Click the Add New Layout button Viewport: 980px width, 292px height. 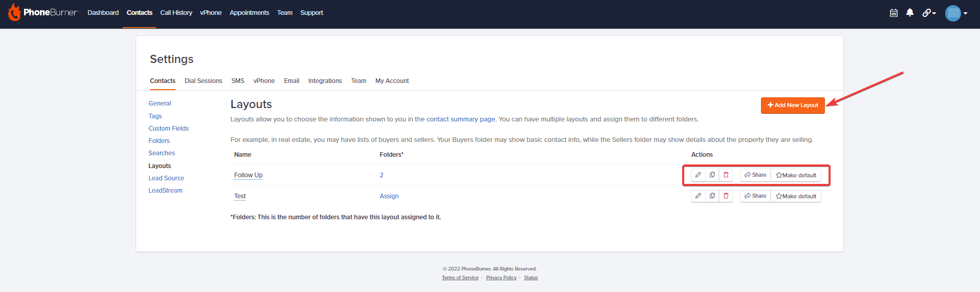[793, 106]
